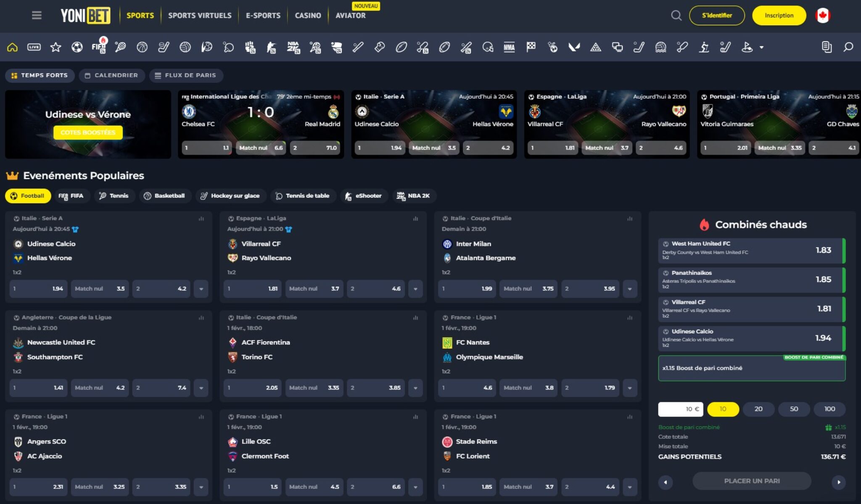Expand more sports dropdown arrow in sports bar

click(x=761, y=47)
